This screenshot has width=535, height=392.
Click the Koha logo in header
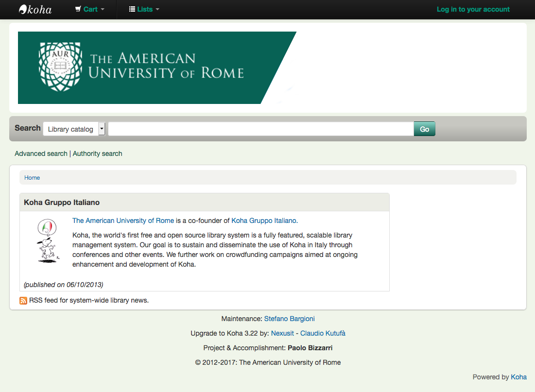(35, 10)
